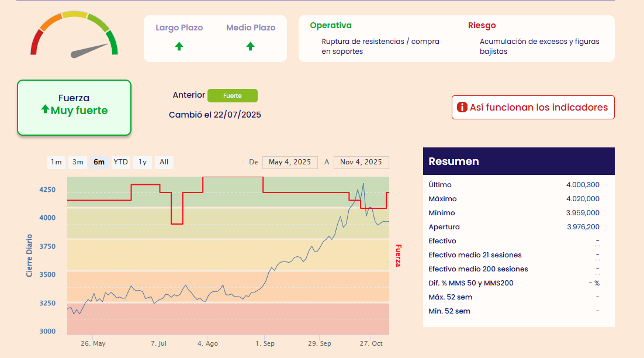
Task: Click the Resumen panel header
Action: 518,161
